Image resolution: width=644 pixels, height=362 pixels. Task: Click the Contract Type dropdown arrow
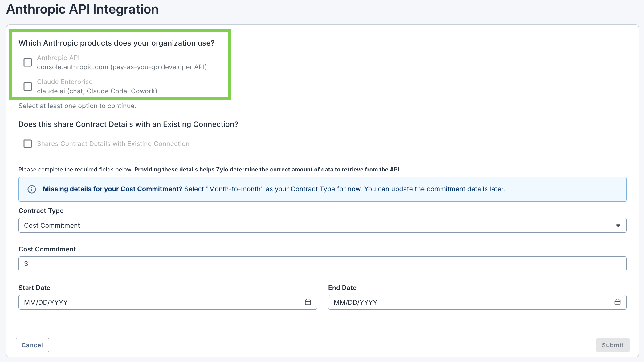[618, 226]
